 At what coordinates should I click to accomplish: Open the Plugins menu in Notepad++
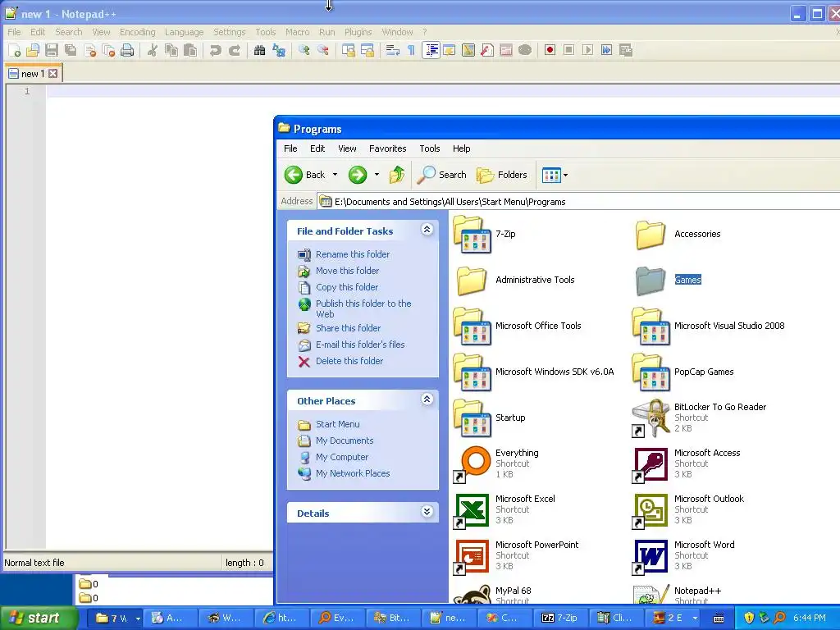(358, 32)
